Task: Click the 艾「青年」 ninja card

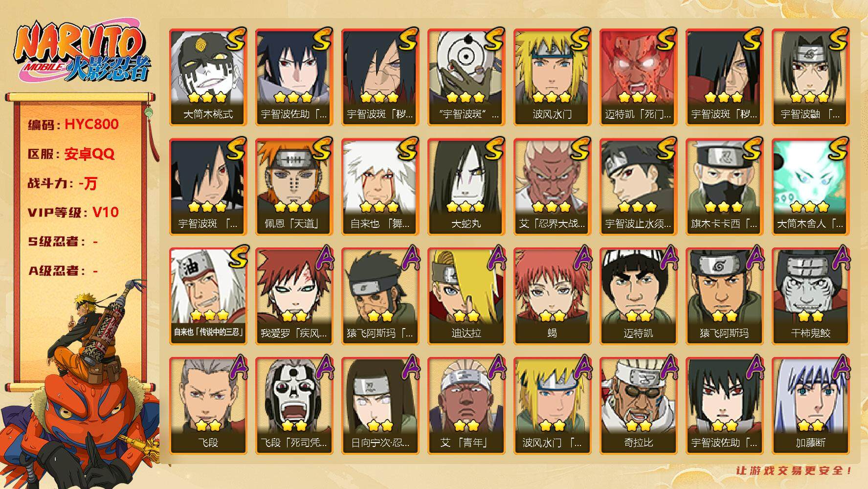Action: (x=467, y=406)
